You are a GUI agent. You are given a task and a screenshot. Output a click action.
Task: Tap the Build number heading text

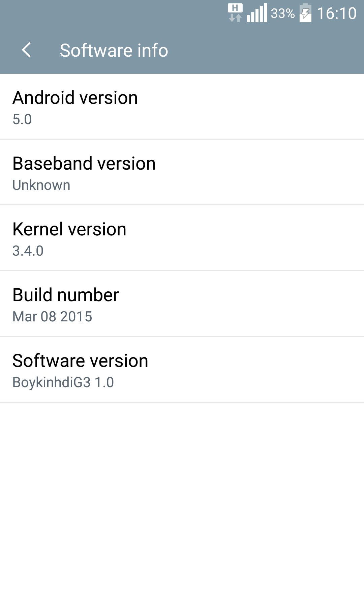pos(66,295)
